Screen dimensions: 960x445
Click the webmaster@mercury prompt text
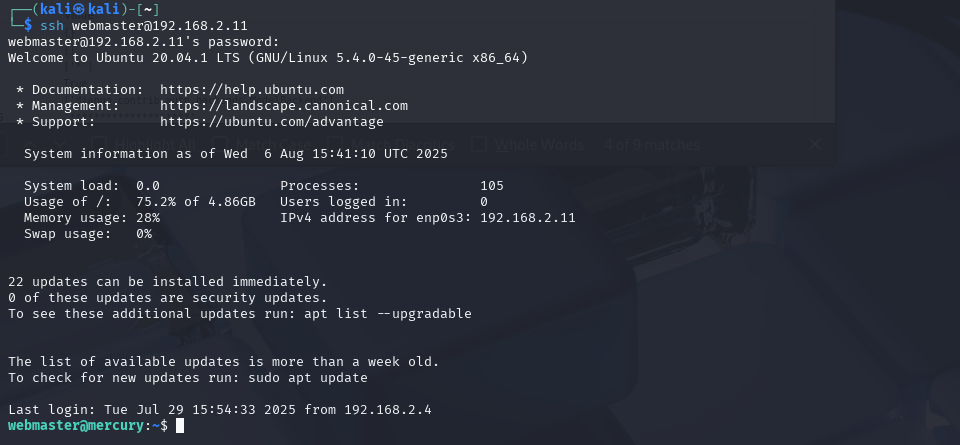point(76,425)
